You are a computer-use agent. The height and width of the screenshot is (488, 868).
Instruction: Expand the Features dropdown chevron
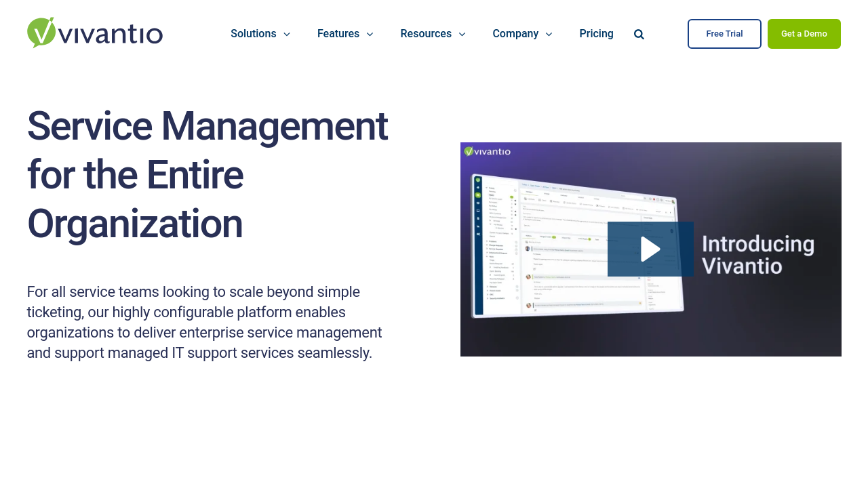tap(370, 35)
